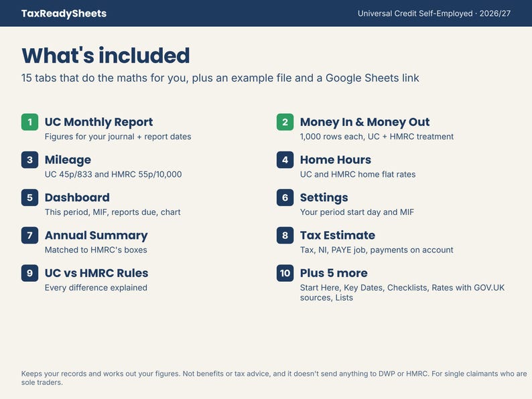Click the number 10 badge beside Plus 5 more
Viewport: 532px width, 399px height.
click(285, 273)
